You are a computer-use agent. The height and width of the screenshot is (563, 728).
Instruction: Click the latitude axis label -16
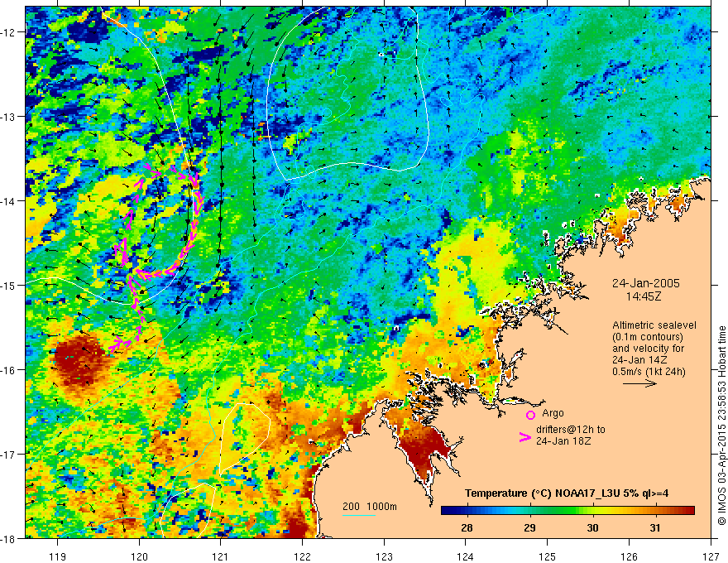8,370
